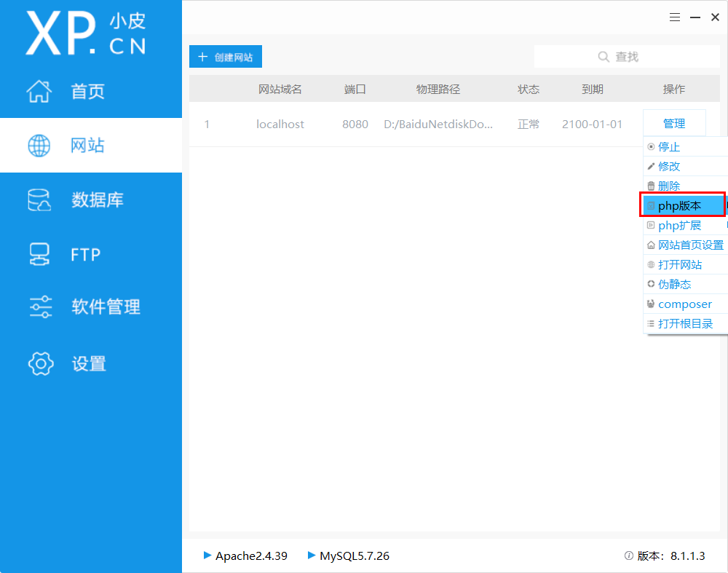728x573 pixels.
Task: Click the home house icon in sidebar
Action: [x=39, y=91]
